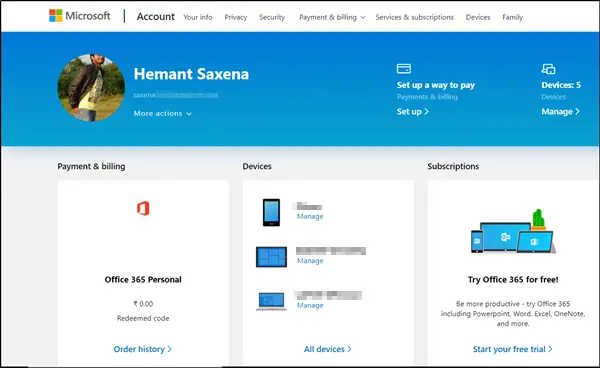This screenshot has height=368, width=600.
Task: Click Manage for the laptop device
Action: pos(310,305)
